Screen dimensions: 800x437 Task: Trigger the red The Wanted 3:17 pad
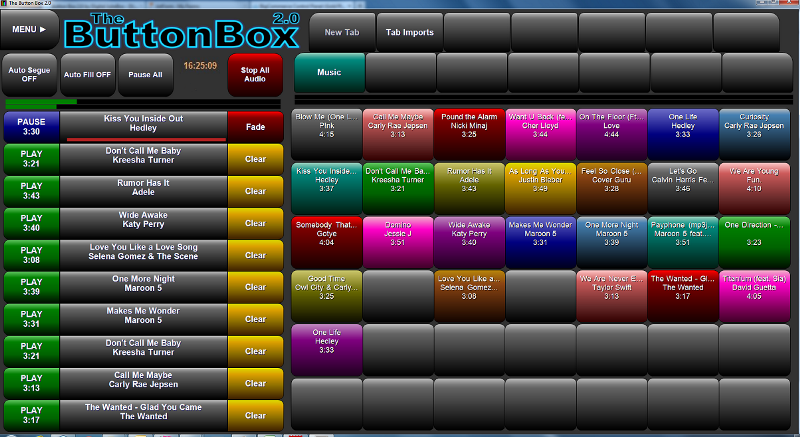point(683,296)
